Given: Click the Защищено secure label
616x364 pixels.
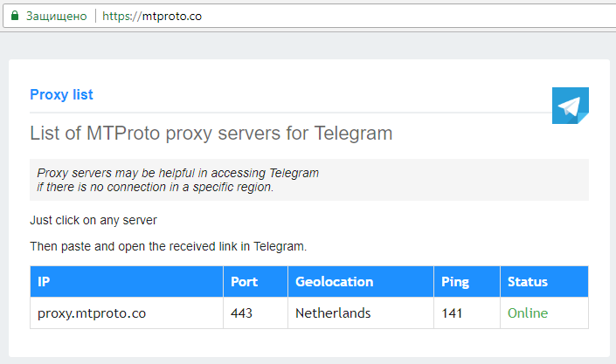Looking at the screenshot, I should [x=56, y=16].
